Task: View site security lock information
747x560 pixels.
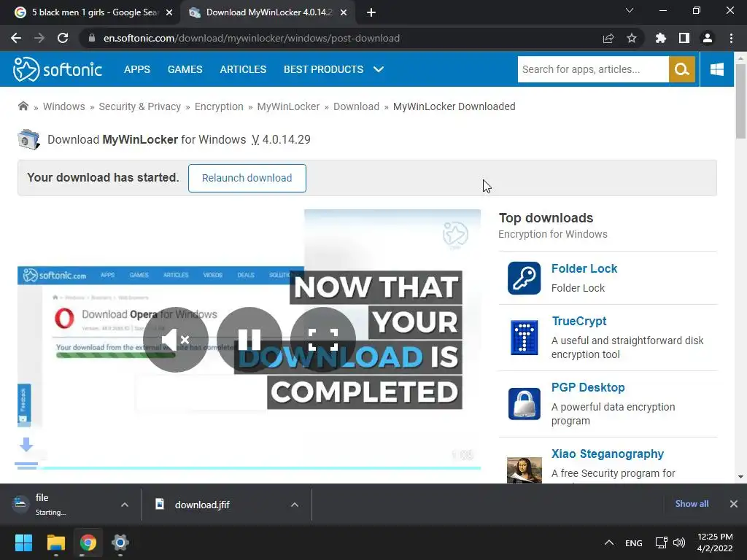Action: coord(92,38)
